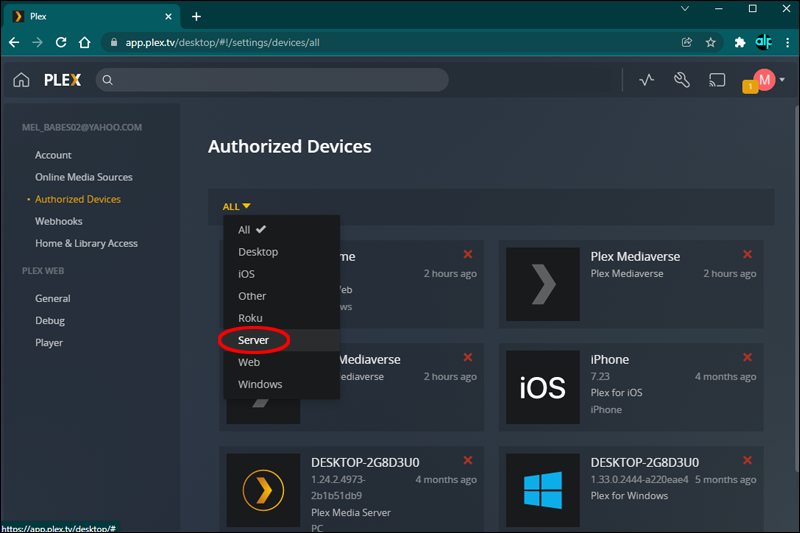Click the iPhone device name
Screen dimensions: 800x533
610,360
